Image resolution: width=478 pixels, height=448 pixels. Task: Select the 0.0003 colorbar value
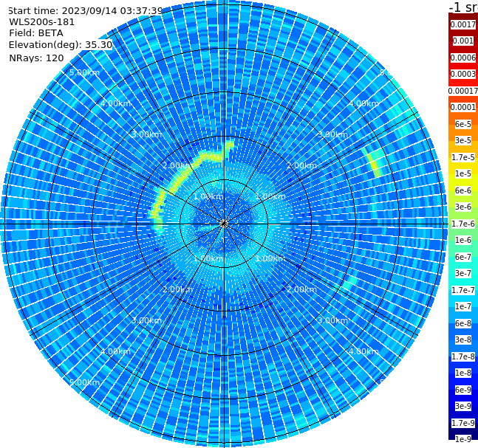point(463,74)
